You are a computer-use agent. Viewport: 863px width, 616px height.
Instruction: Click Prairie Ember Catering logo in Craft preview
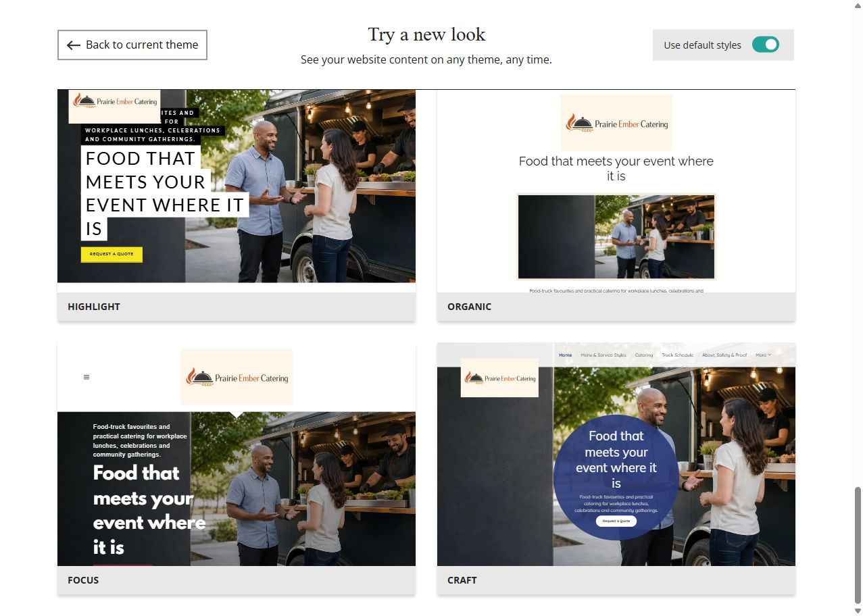[499, 378]
